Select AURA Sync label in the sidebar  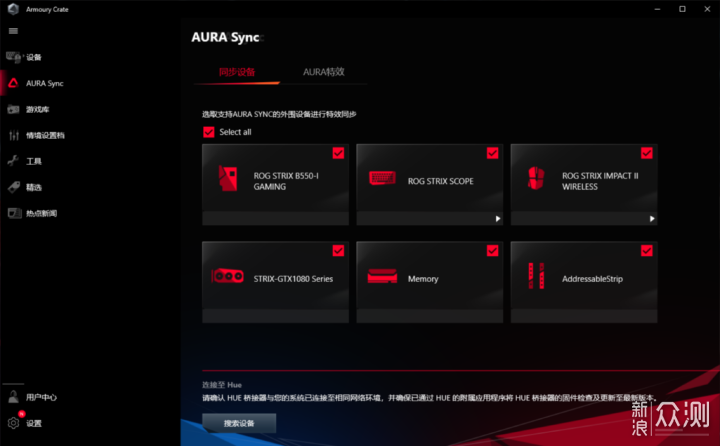click(45, 83)
